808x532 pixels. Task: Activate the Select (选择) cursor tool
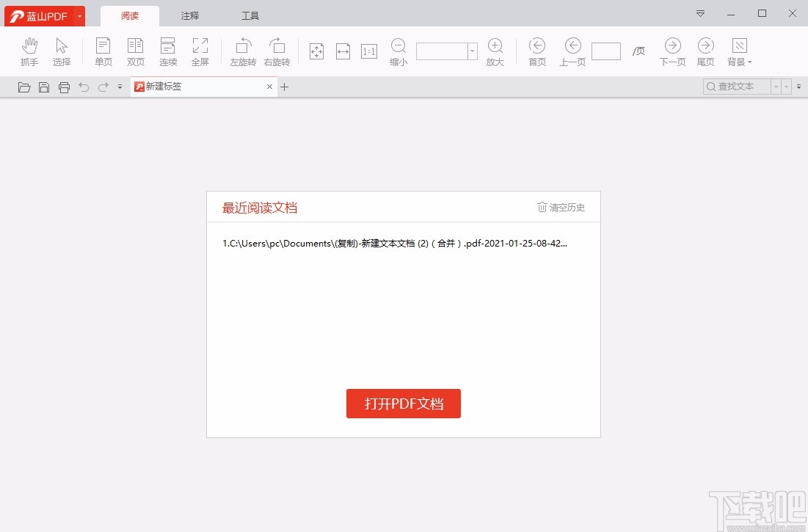pos(62,52)
